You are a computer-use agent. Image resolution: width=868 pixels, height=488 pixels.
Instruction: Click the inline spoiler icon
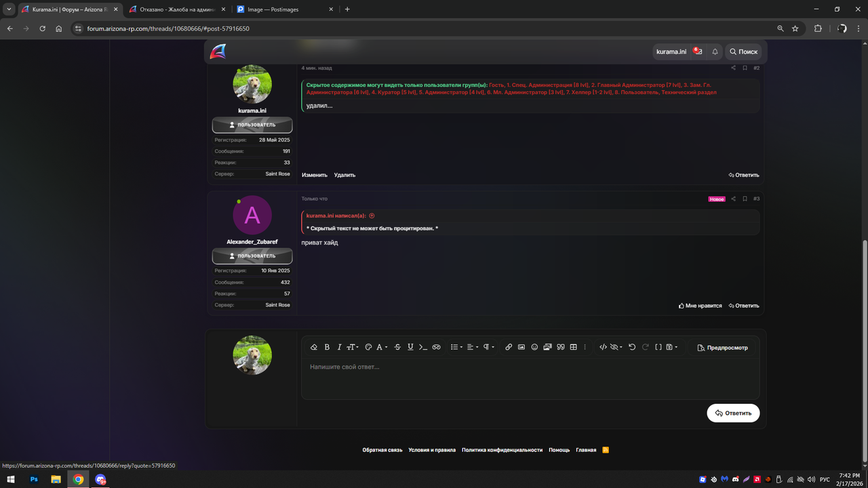pyautogui.click(x=437, y=347)
